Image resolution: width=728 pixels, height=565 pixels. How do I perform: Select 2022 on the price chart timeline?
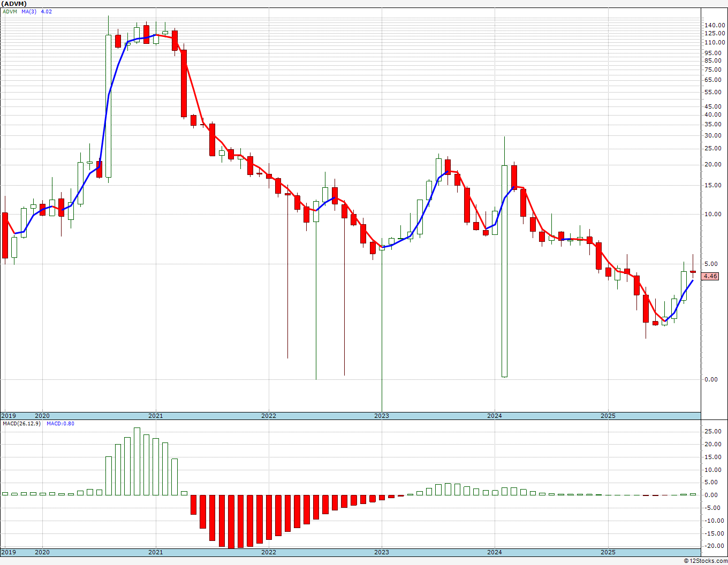[268, 416]
